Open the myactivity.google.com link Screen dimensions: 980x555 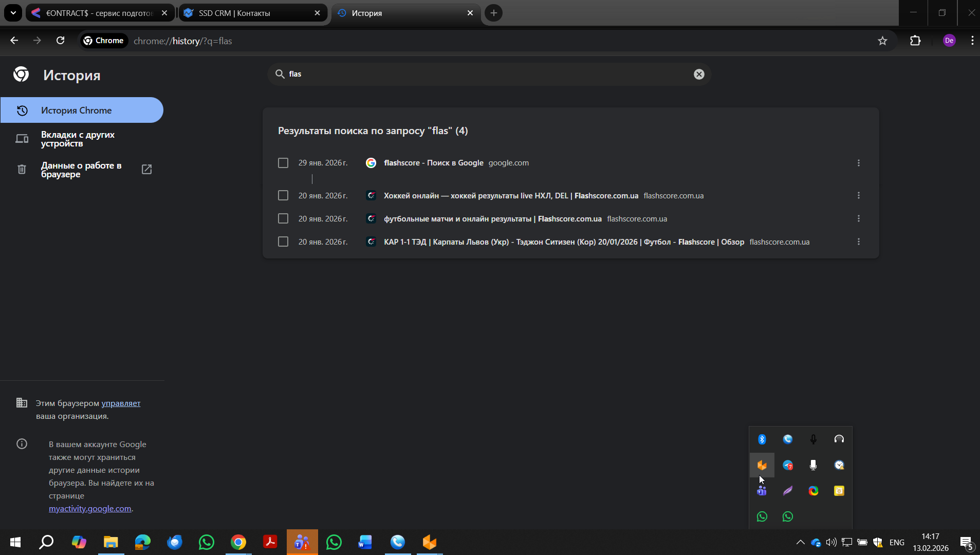tap(90, 509)
